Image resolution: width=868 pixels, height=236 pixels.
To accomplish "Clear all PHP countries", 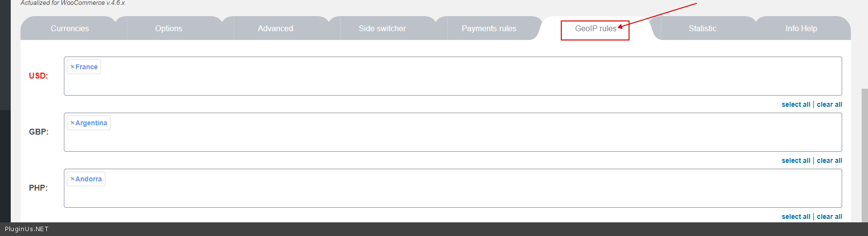I will pyautogui.click(x=829, y=216).
